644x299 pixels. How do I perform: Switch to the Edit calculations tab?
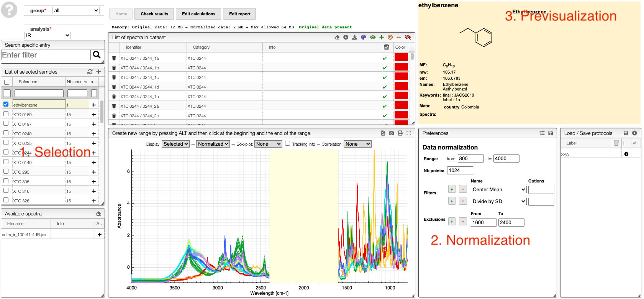198,14
